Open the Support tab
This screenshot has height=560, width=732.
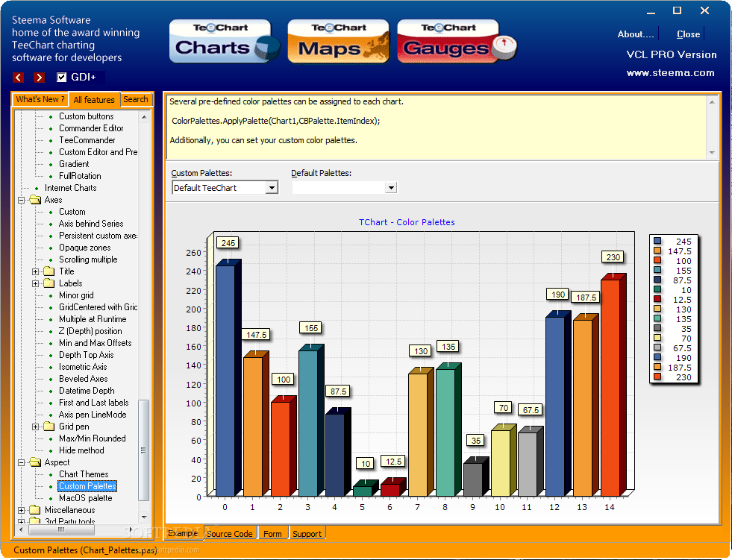(x=307, y=533)
